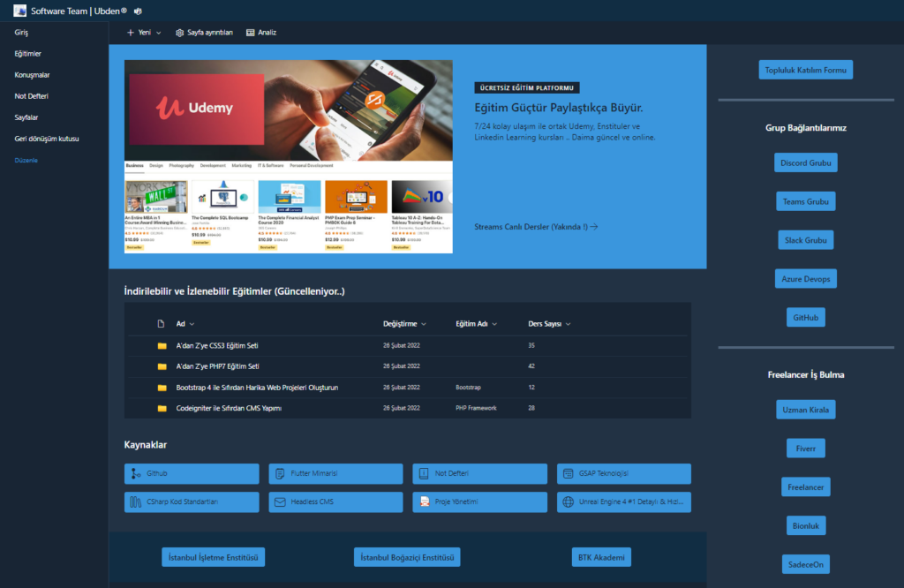Click the Bootstrap cell in Eğitim Adı column
The image size is (904, 588).
pyautogui.click(x=468, y=388)
